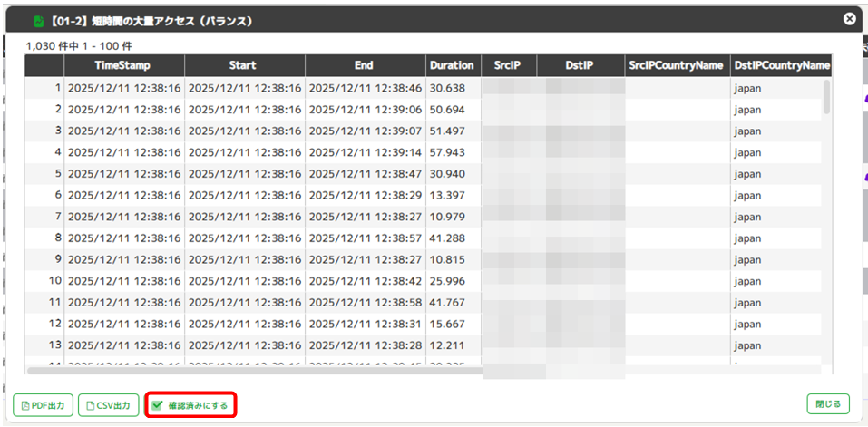Viewport: 868px width, 427px height.
Task: Select row number 5 cell
Action: coord(44,174)
